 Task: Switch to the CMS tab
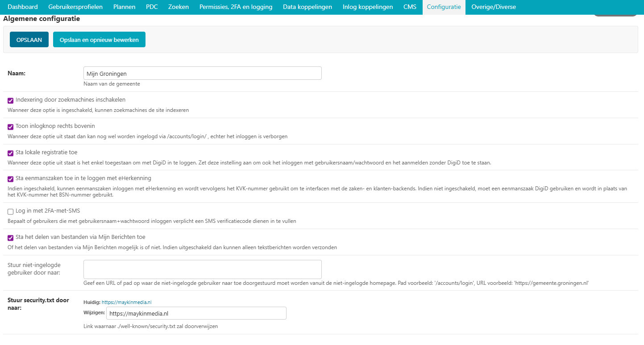point(410,7)
